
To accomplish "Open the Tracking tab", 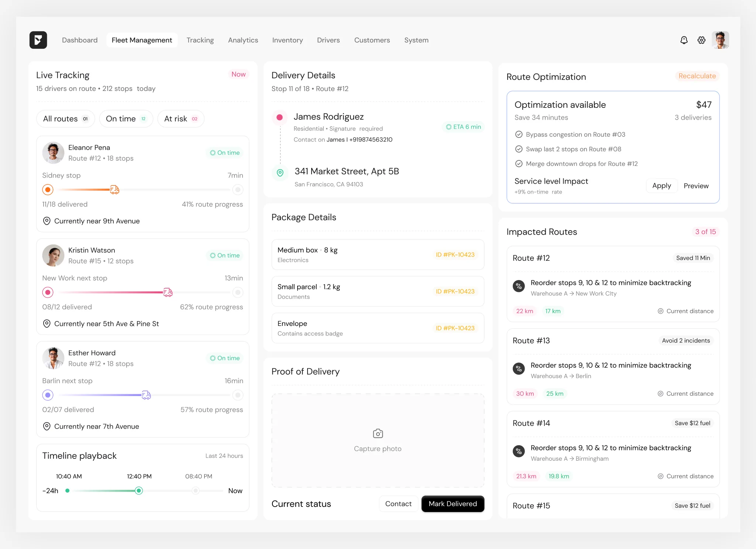I will click(200, 40).
